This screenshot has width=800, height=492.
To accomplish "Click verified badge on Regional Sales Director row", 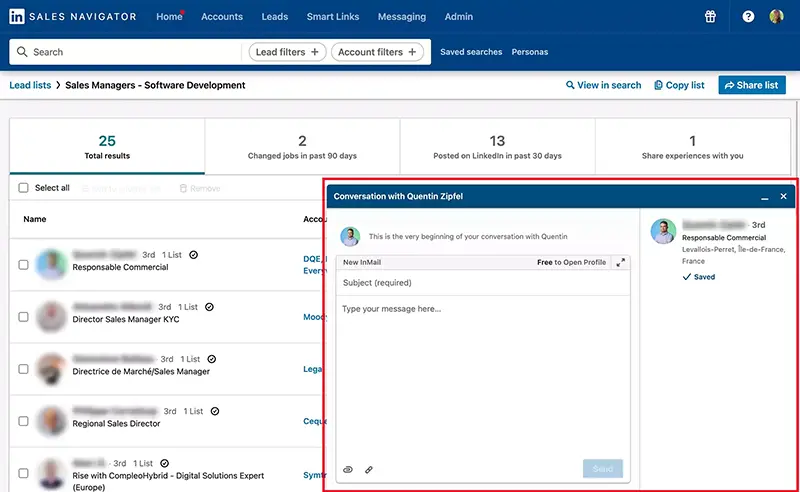I will pyautogui.click(x=215, y=411).
